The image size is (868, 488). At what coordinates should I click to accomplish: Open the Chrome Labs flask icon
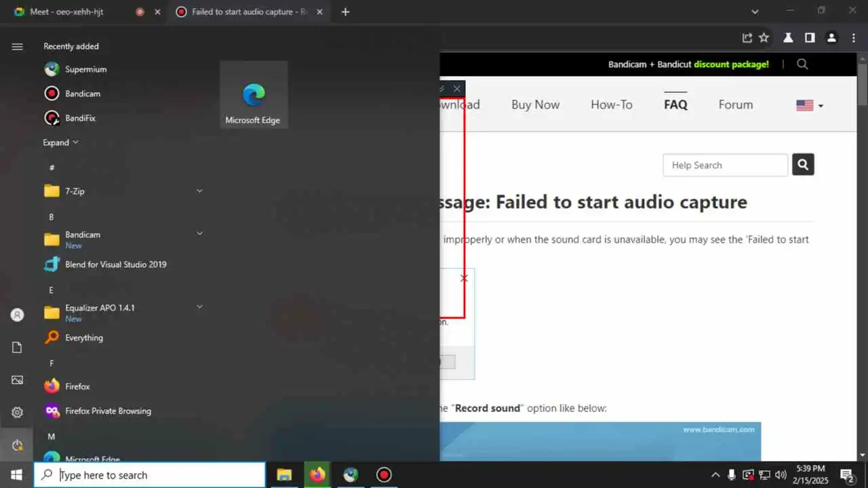[788, 38]
